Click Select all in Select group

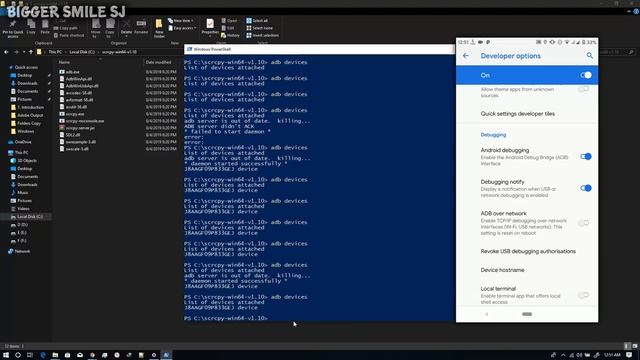tap(257, 20)
